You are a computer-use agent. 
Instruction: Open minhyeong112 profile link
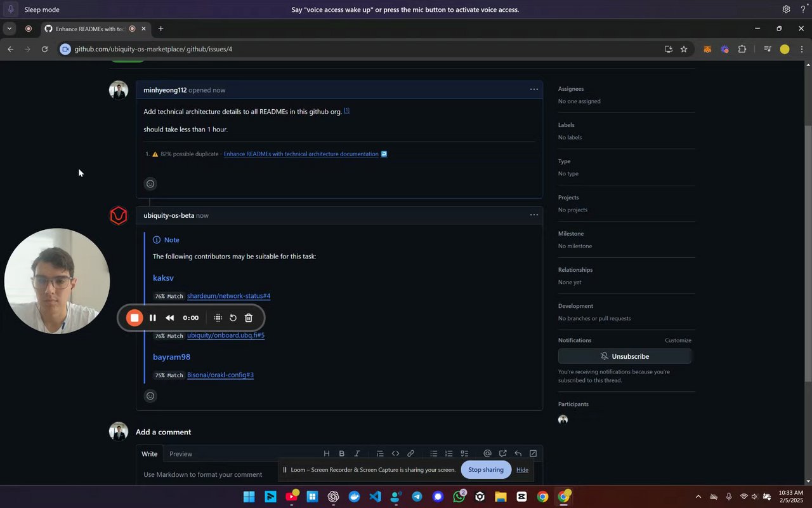pos(165,90)
